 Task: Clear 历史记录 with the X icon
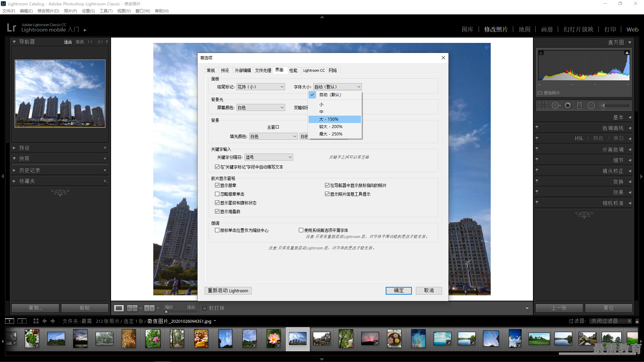point(105,170)
